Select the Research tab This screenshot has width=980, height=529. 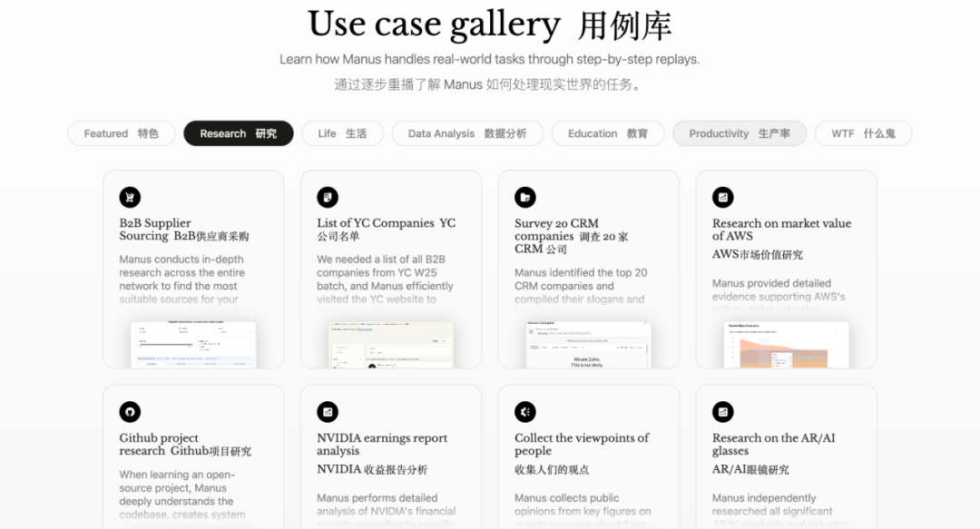click(238, 133)
